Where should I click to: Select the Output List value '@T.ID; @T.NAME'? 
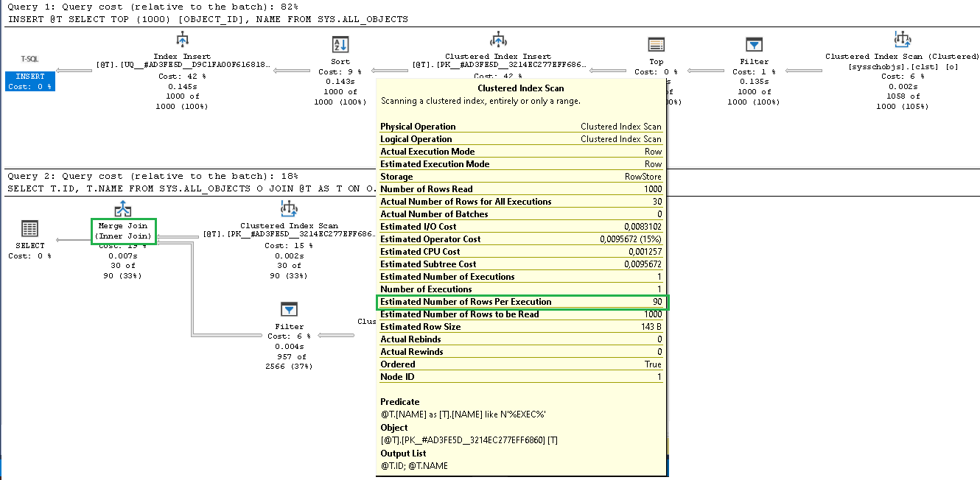pyautogui.click(x=414, y=466)
